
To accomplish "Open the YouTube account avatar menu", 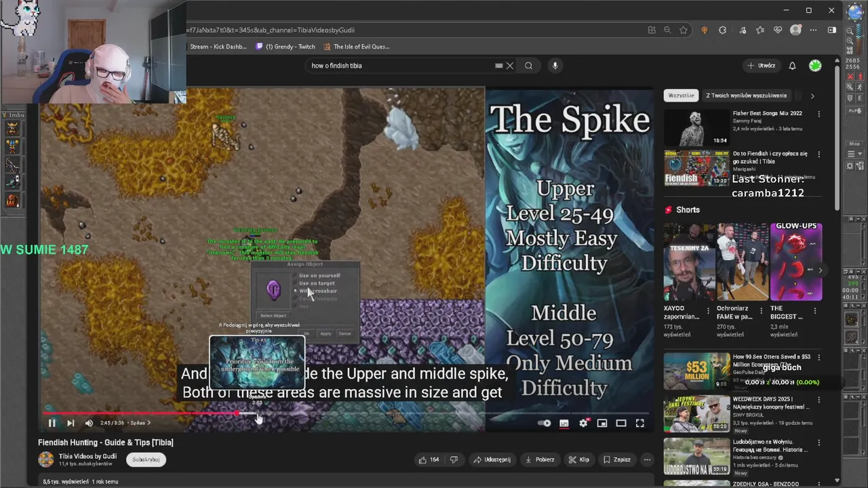I will tap(815, 66).
